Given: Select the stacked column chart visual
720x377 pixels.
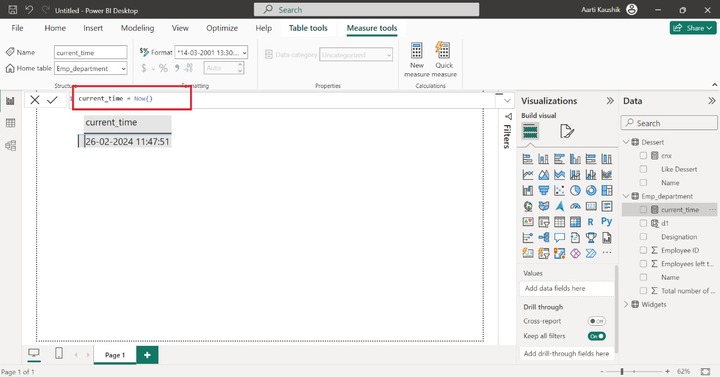Looking at the screenshot, I should coord(544,159).
